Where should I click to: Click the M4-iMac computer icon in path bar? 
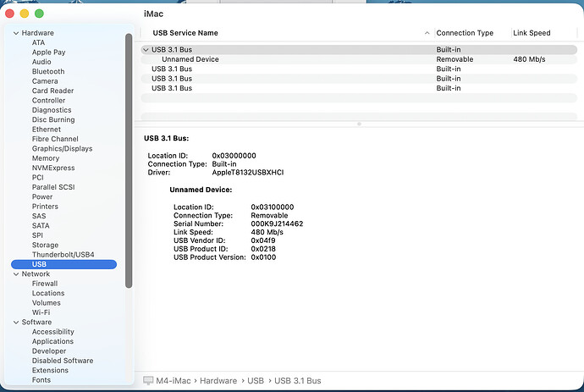click(148, 380)
